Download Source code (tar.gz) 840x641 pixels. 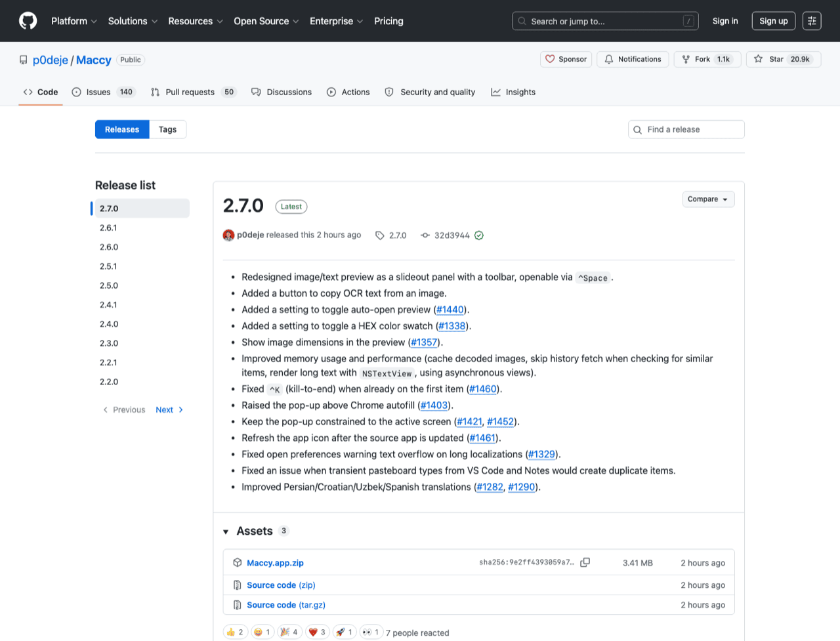coord(286,605)
